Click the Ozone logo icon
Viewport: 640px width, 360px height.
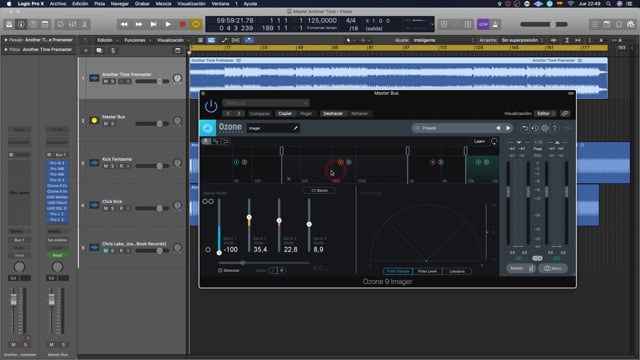click(x=207, y=128)
